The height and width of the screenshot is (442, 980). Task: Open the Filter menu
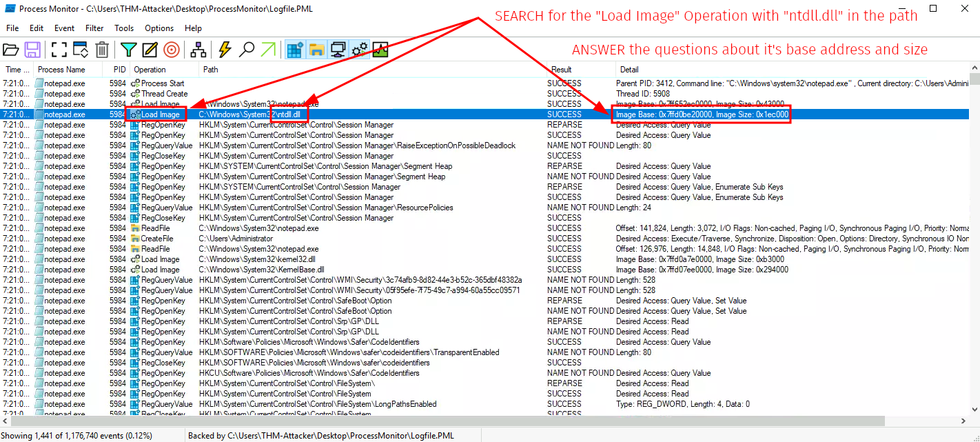point(94,28)
